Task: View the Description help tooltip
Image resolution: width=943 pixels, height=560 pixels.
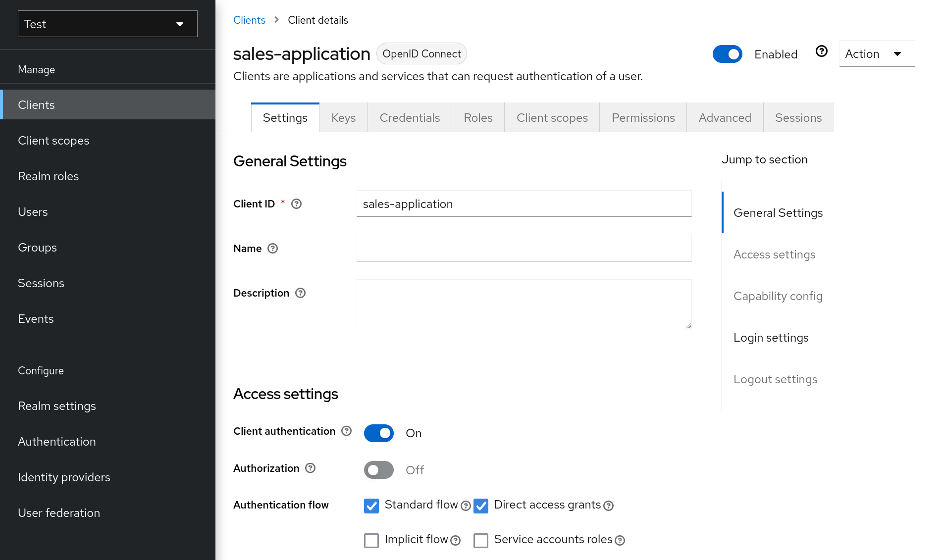Action: (300, 293)
